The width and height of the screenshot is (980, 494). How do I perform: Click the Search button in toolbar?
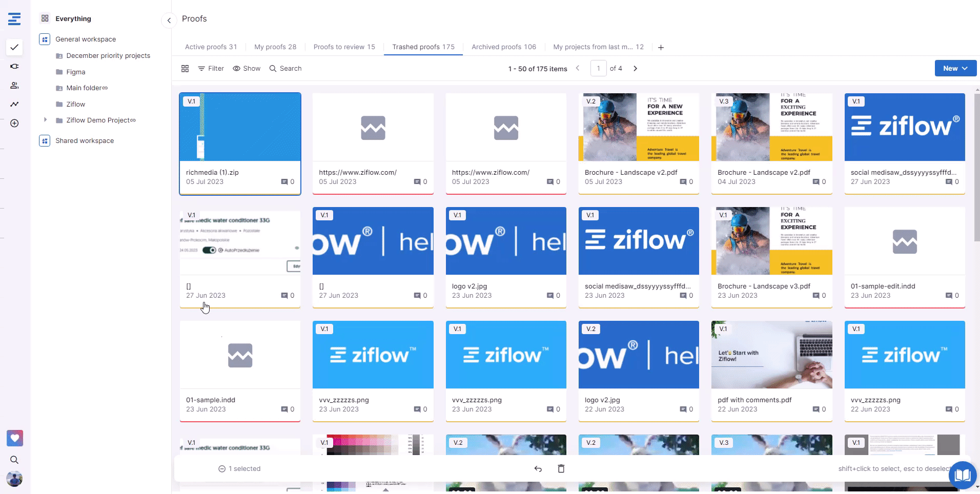(285, 69)
